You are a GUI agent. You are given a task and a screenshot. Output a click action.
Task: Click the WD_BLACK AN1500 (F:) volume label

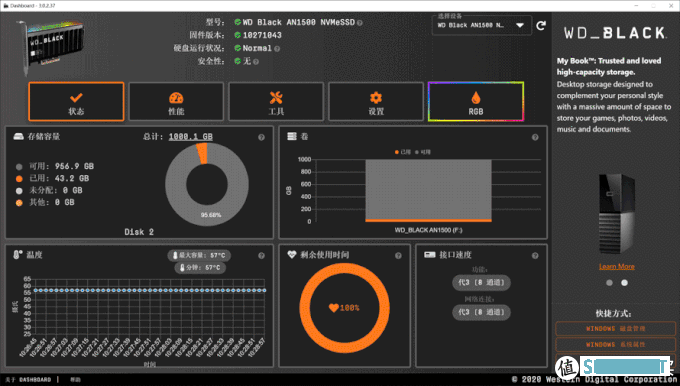pyautogui.click(x=428, y=230)
